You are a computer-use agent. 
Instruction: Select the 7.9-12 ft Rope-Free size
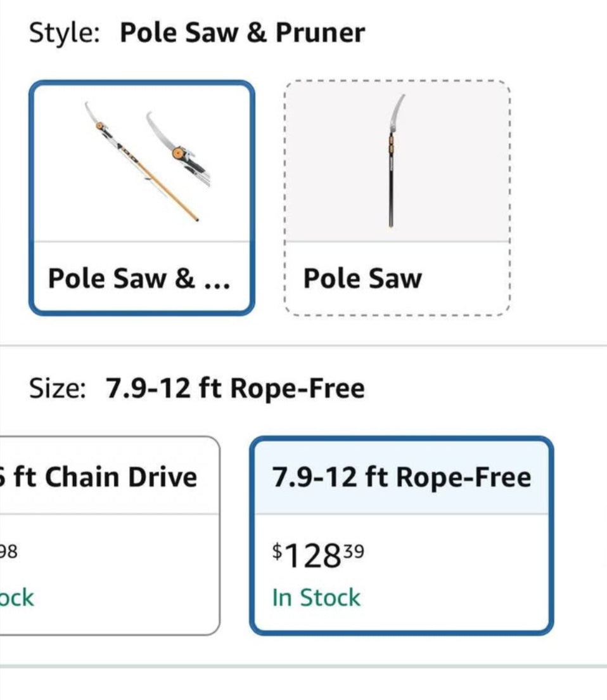402,535
